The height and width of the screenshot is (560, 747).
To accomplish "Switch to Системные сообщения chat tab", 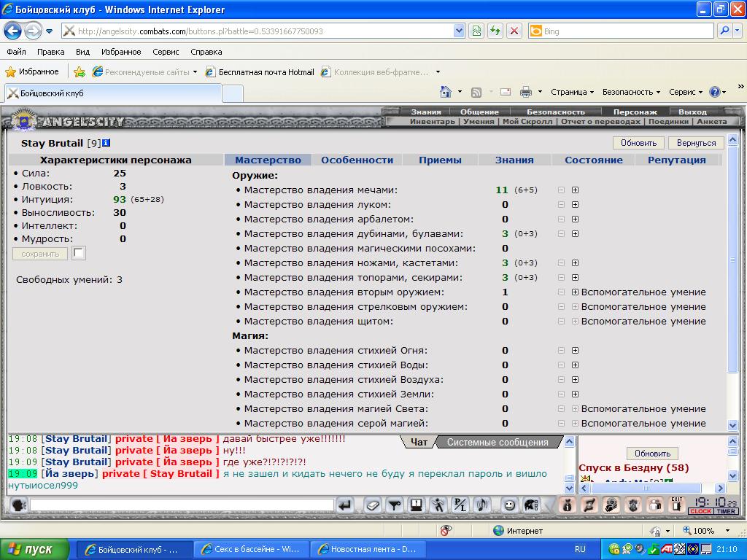I will tap(498, 443).
